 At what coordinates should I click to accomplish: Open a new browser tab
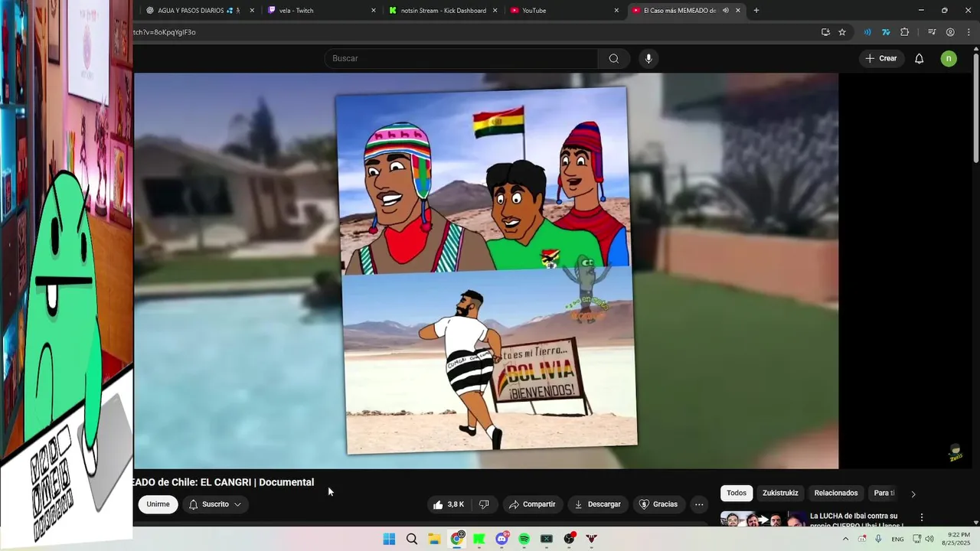point(756,11)
